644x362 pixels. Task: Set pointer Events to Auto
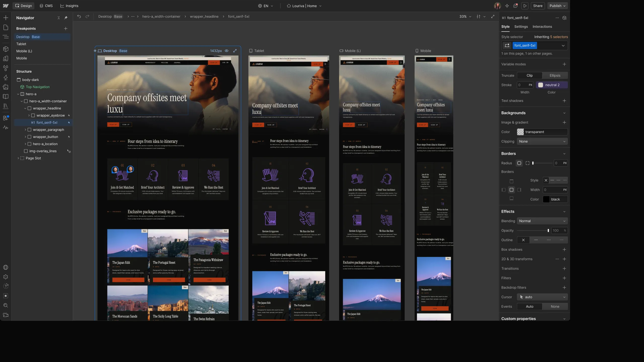click(530, 306)
